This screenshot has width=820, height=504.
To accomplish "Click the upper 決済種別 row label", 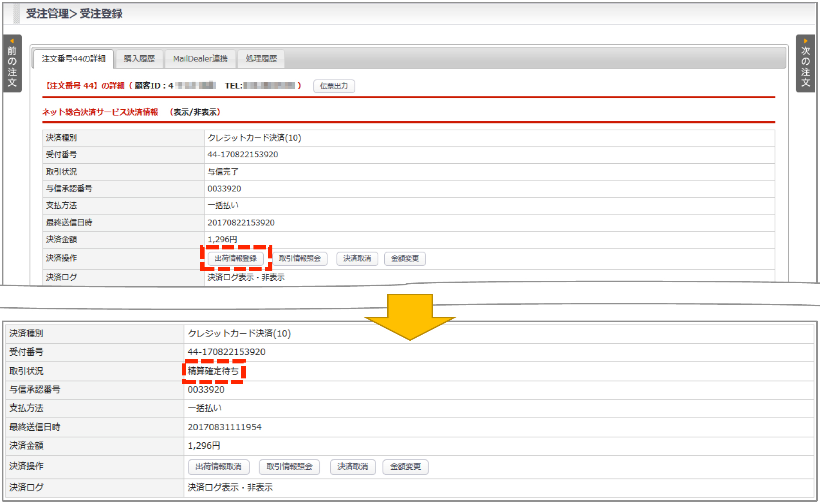I will (62, 138).
